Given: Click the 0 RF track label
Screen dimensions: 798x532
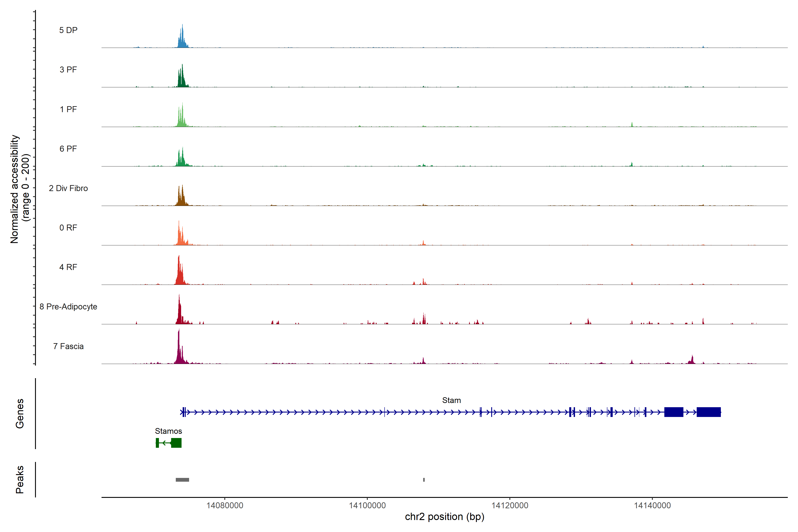Looking at the screenshot, I should 68,228.
